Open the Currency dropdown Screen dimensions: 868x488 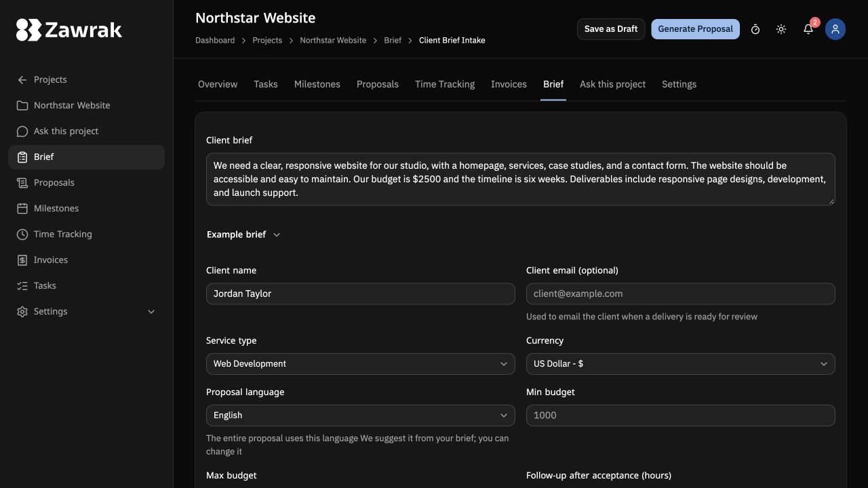click(681, 364)
